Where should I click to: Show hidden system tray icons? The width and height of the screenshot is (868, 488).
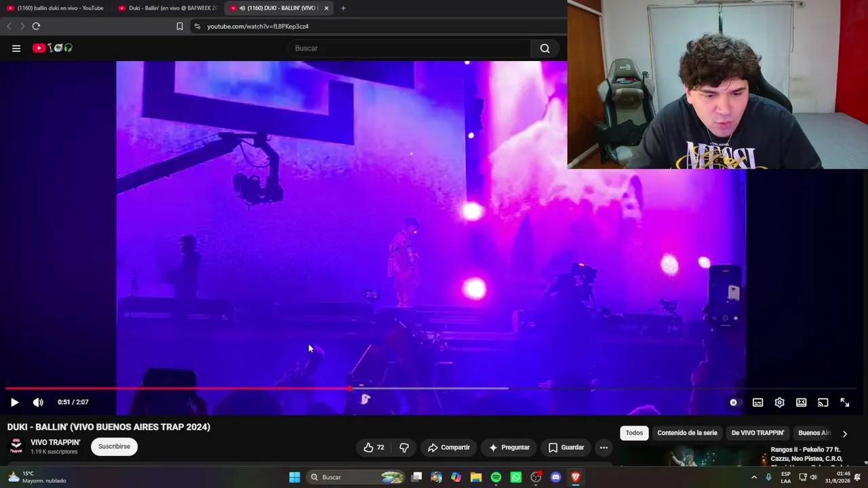[x=754, y=477]
